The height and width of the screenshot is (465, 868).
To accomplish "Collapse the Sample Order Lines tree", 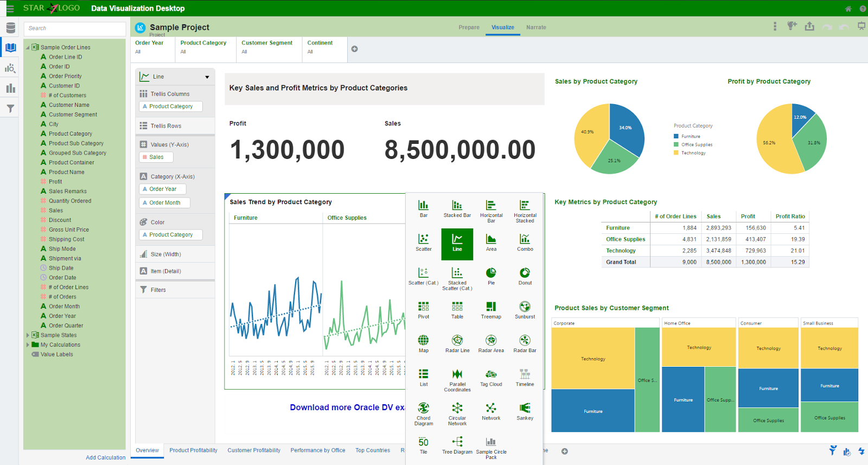I will tap(28, 48).
